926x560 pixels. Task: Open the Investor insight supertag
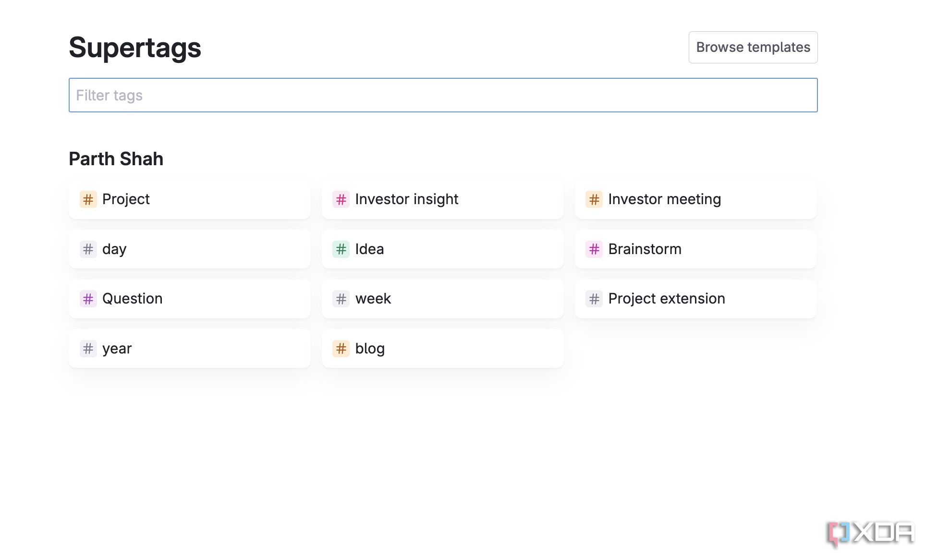[442, 199]
